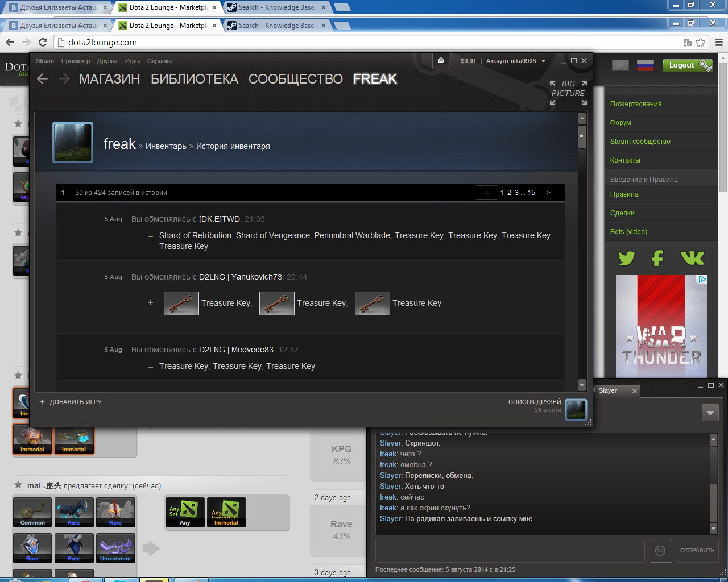Image resolution: width=728 pixels, height=582 pixels.
Task: Open [DK.E]TWD trade partner link
Action: coord(220,219)
